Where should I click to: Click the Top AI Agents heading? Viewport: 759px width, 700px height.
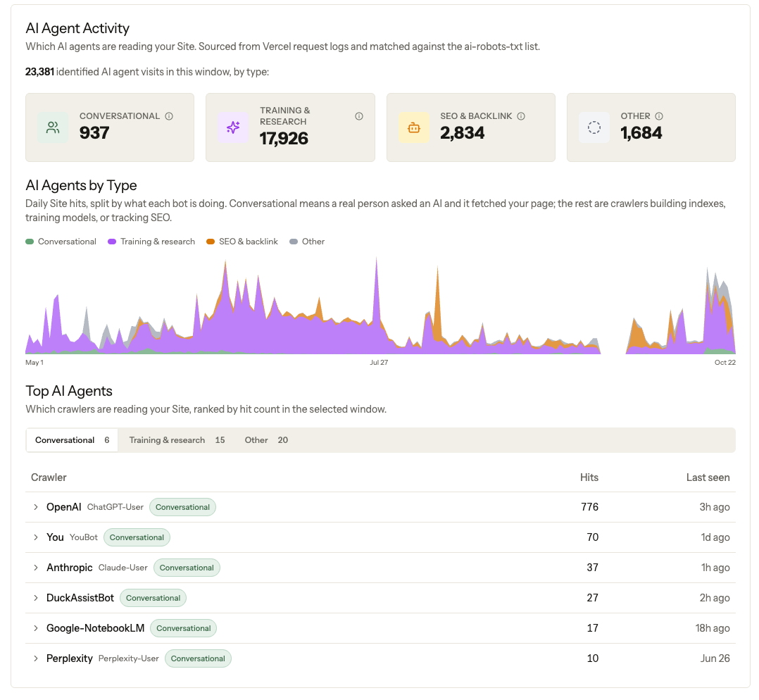pos(69,391)
